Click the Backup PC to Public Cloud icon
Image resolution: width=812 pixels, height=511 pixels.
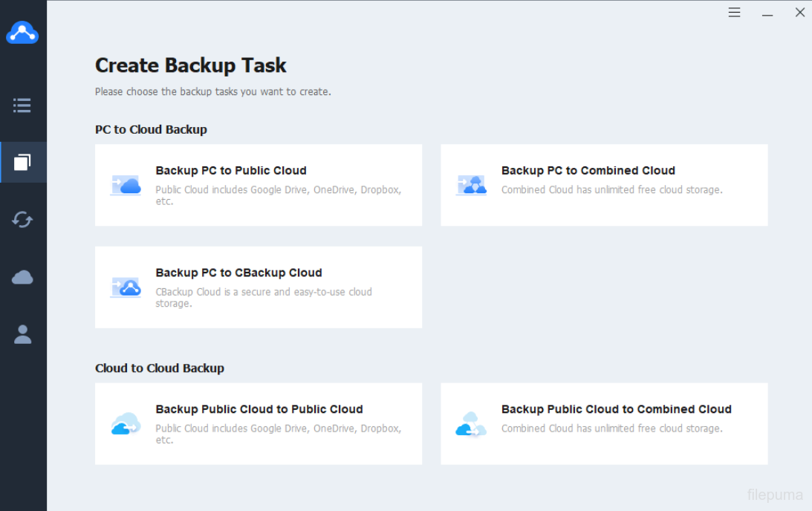[126, 185]
